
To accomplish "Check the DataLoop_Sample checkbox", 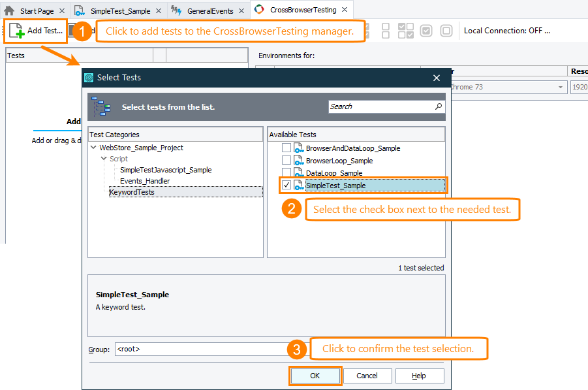I will click(286, 172).
